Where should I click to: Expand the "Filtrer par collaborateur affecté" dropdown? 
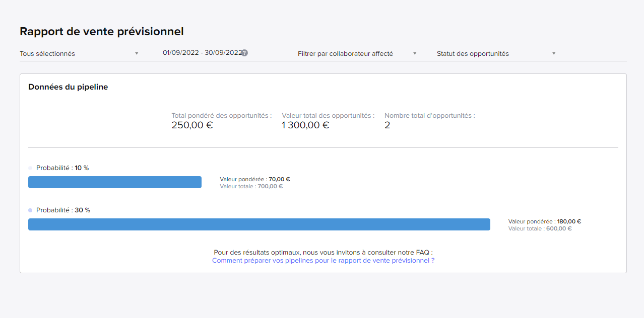[357, 53]
